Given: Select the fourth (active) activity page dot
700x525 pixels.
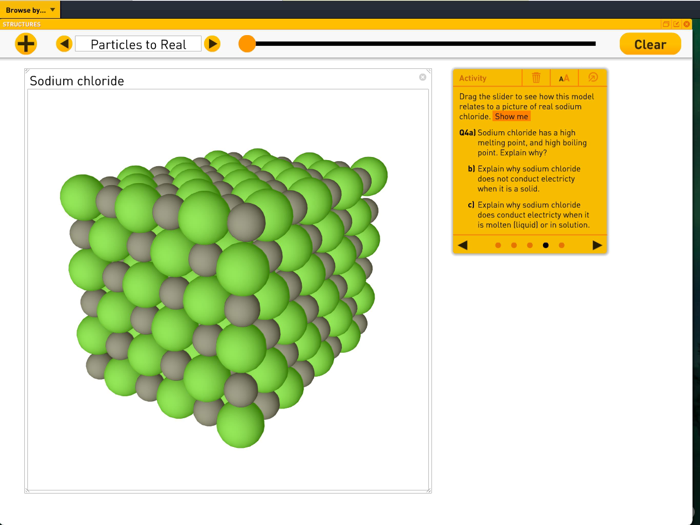Looking at the screenshot, I should click(x=546, y=245).
